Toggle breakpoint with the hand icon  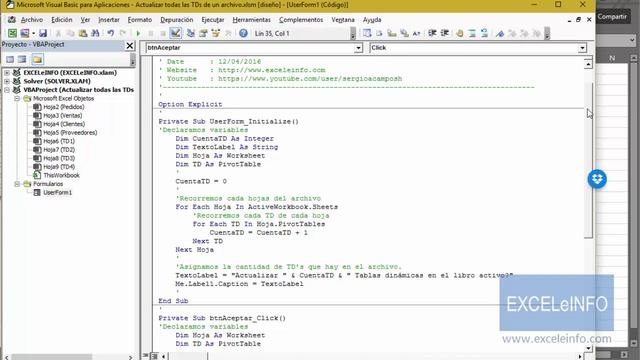[x=460, y=33]
